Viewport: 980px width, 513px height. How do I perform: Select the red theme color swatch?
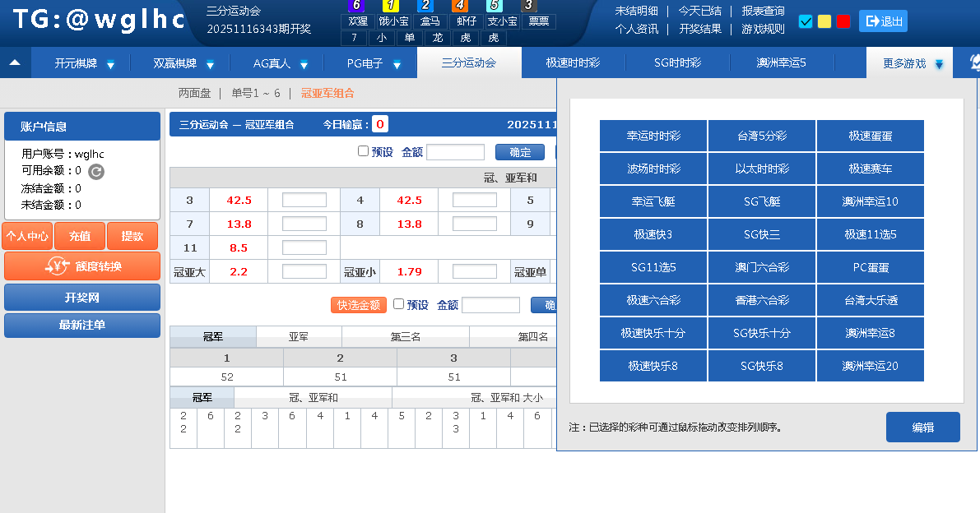(843, 21)
